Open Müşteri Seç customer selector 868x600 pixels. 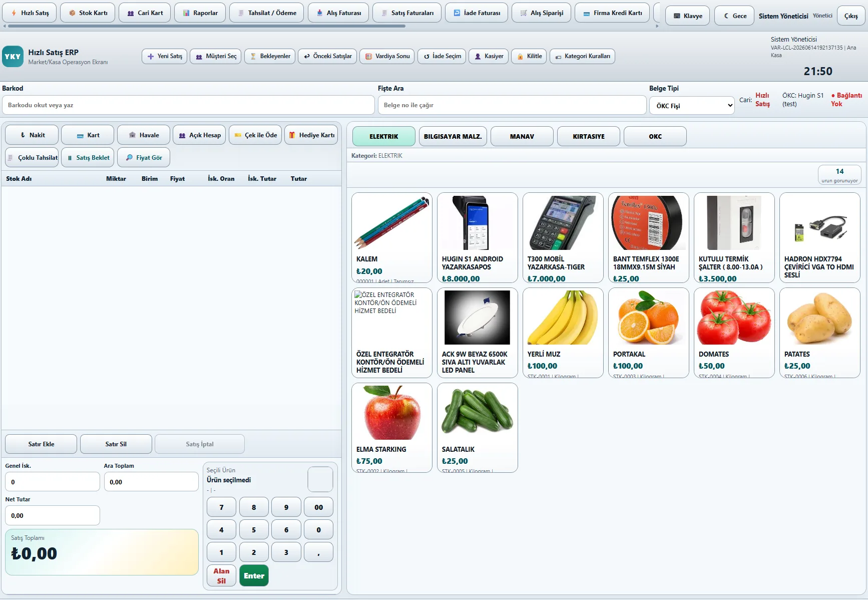coord(216,56)
